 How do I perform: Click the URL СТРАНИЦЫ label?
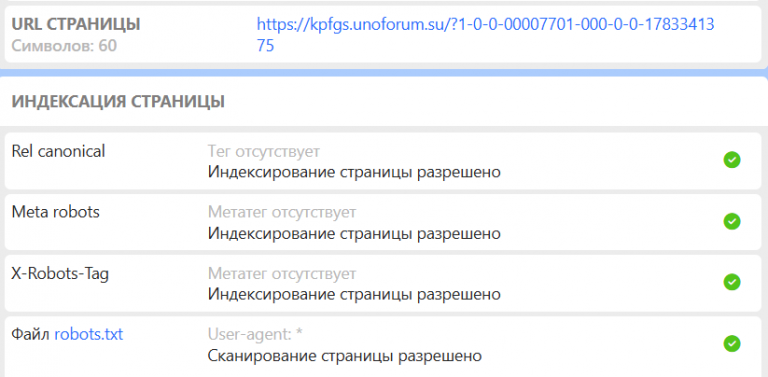pyautogui.click(x=76, y=24)
